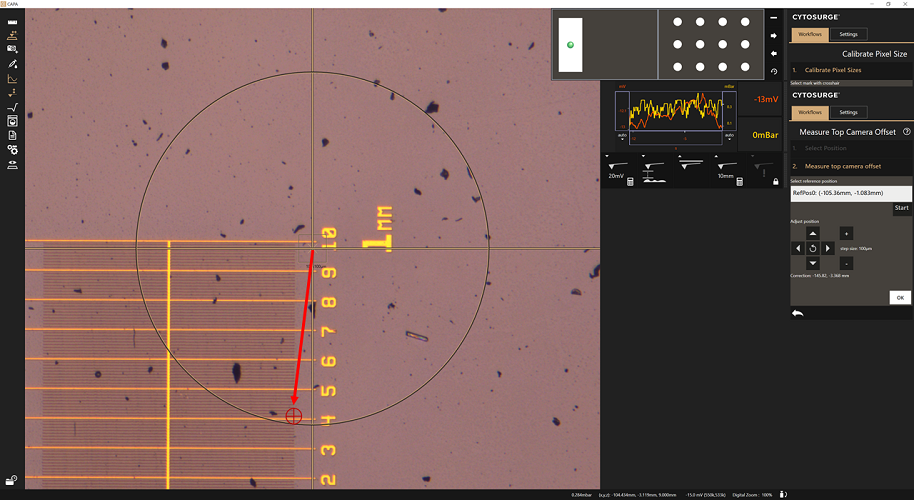Click the history reset icon beside the well plate
The width and height of the screenshot is (914, 500).
tap(774, 71)
